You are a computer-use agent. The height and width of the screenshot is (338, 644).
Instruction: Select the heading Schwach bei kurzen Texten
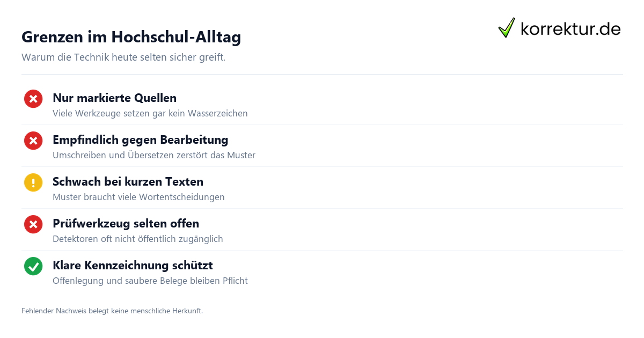(128, 182)
